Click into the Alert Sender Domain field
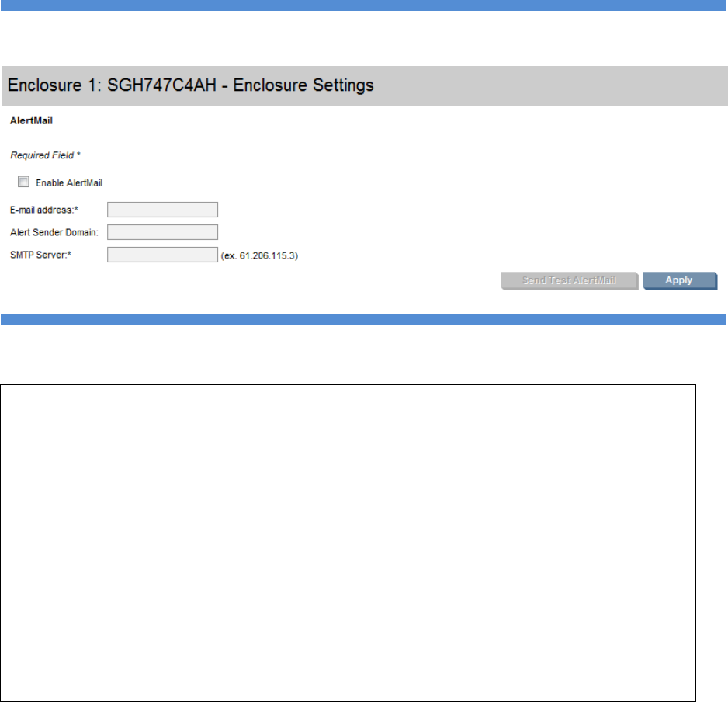The image size is (728, 702). pyautogui.click(x=162, y=231)
